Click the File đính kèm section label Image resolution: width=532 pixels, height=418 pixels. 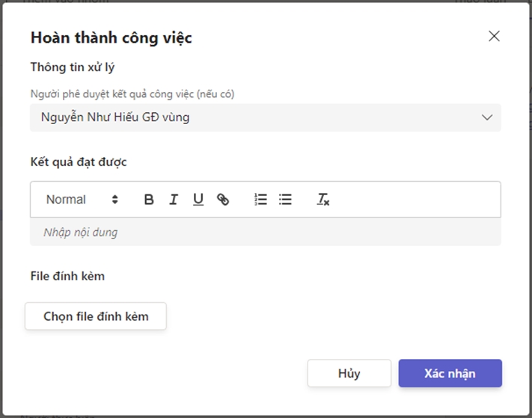point(67,276)
